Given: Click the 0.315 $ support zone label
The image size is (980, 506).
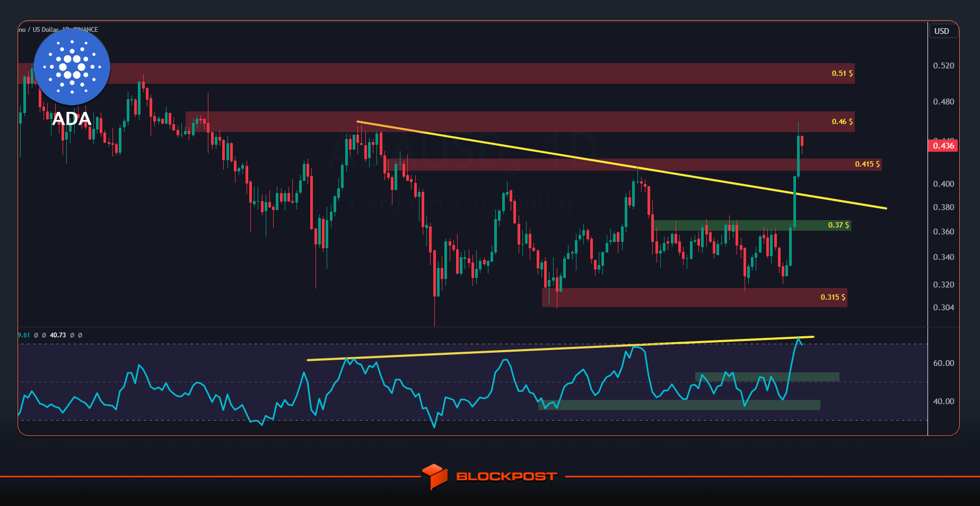Looking at the screenshot, I should tap(833, 297).
